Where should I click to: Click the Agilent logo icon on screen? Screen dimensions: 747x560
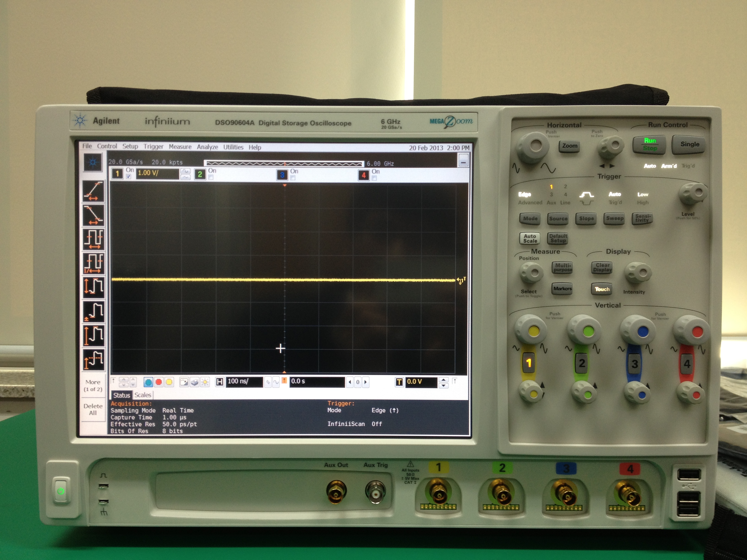pyautogui.click(x=93, y=163)
